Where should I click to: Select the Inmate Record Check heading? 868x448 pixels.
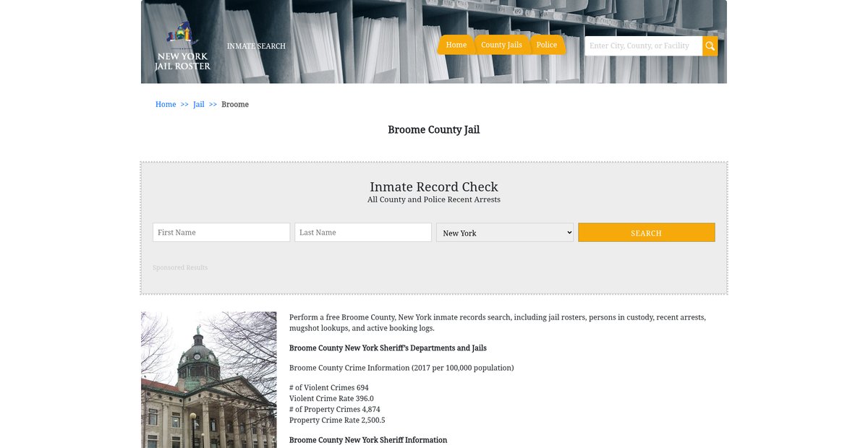pos(434,187)
